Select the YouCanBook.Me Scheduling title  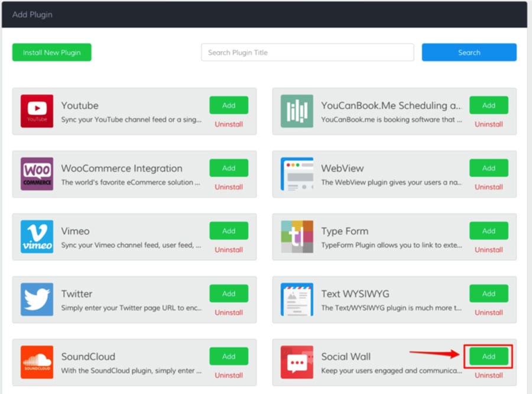point(391,106)
